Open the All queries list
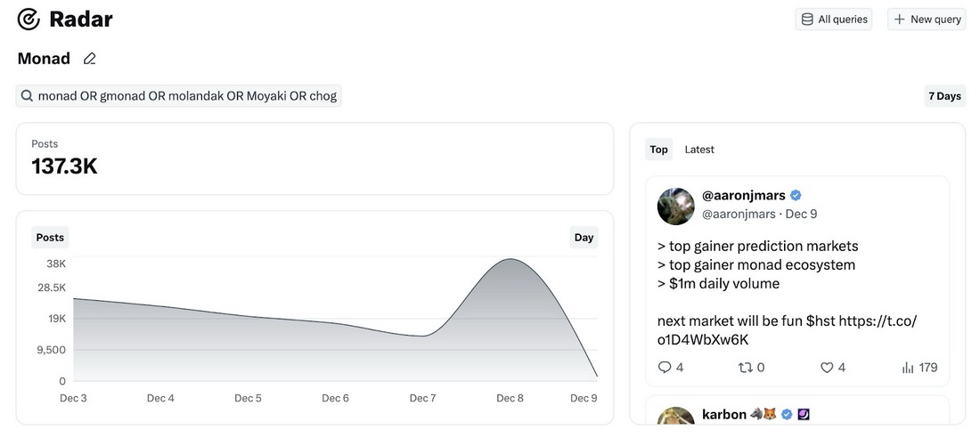The image size is (980, 438). (834, 19)
